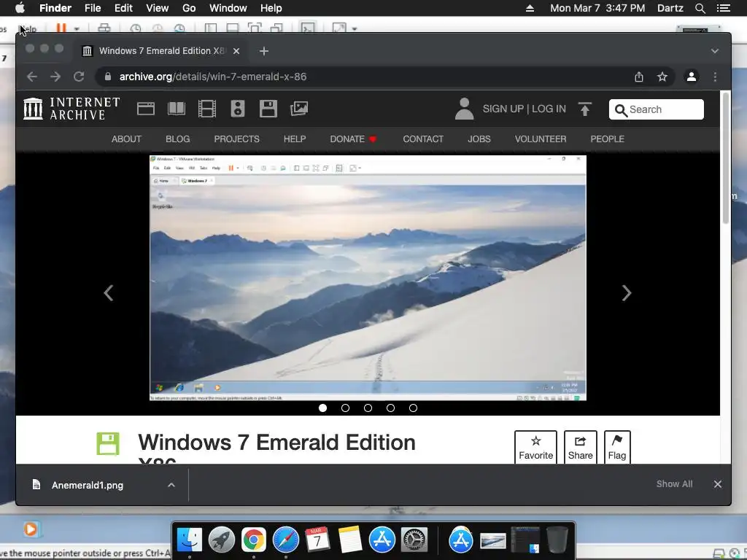
Task: Select the second carousel dot
Action: click(345, 408)
